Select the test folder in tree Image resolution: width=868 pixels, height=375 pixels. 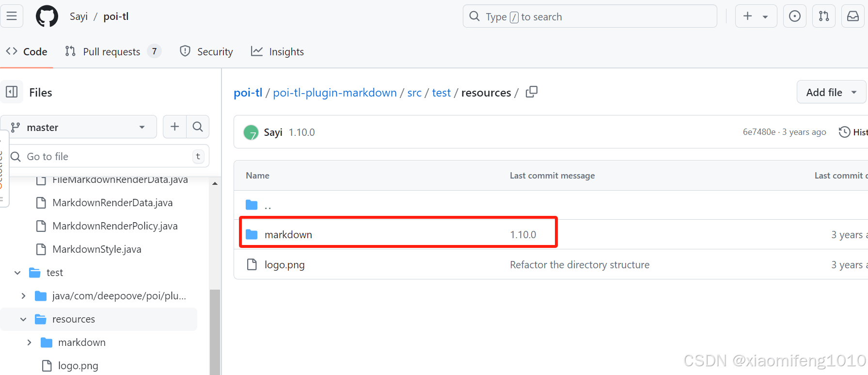(x=55, y=273)
